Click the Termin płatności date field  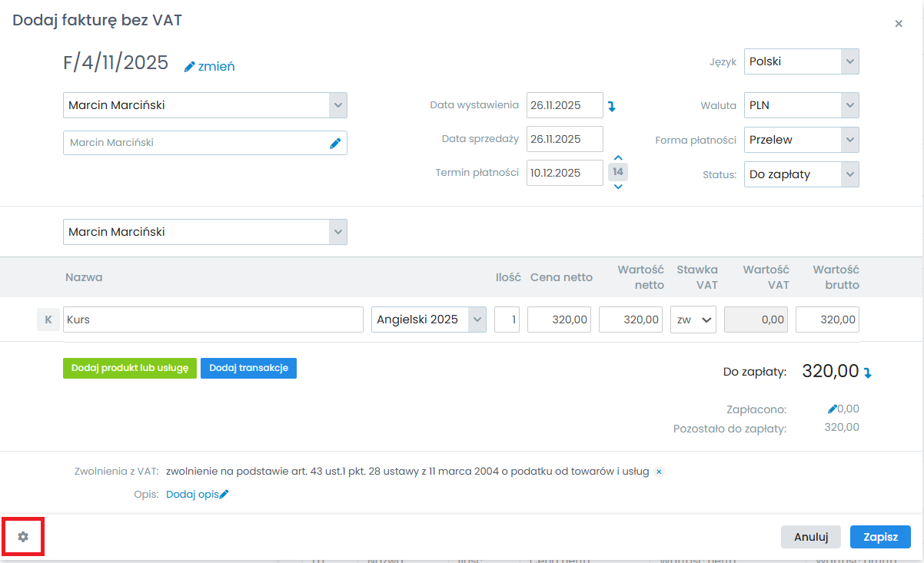(564, 173)
